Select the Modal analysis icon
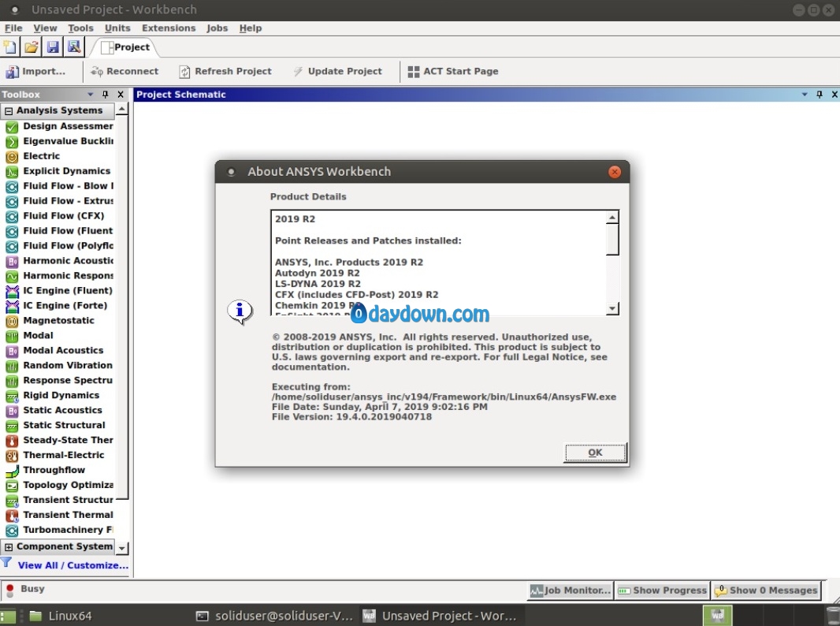The image size is (840, 626). point(12,336)
